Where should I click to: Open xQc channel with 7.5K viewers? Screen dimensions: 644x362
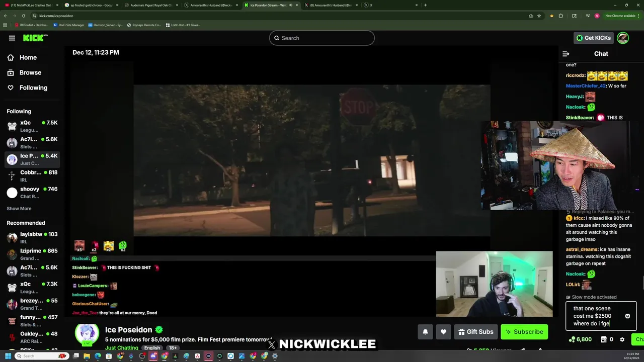click(x=32, y=126)
